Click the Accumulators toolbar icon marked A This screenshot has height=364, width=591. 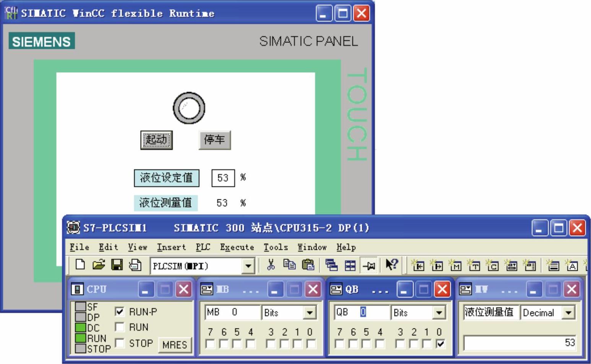click(572, 265)
